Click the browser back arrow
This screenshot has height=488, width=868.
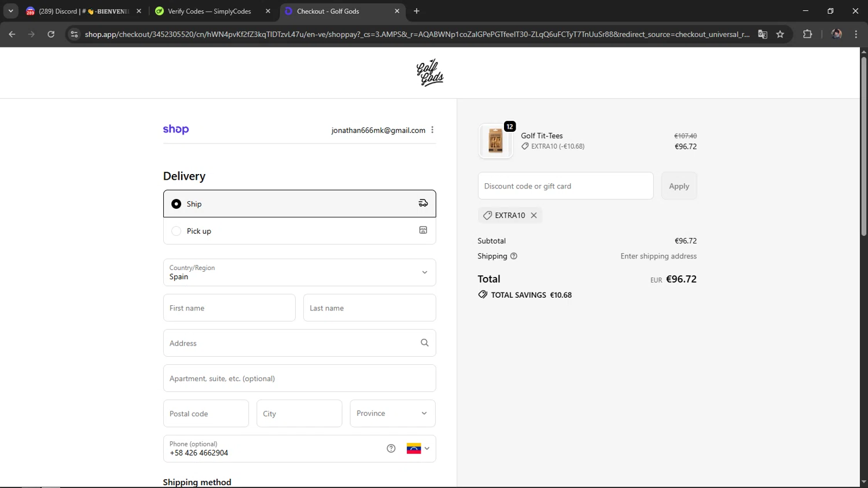coord(12,34)
